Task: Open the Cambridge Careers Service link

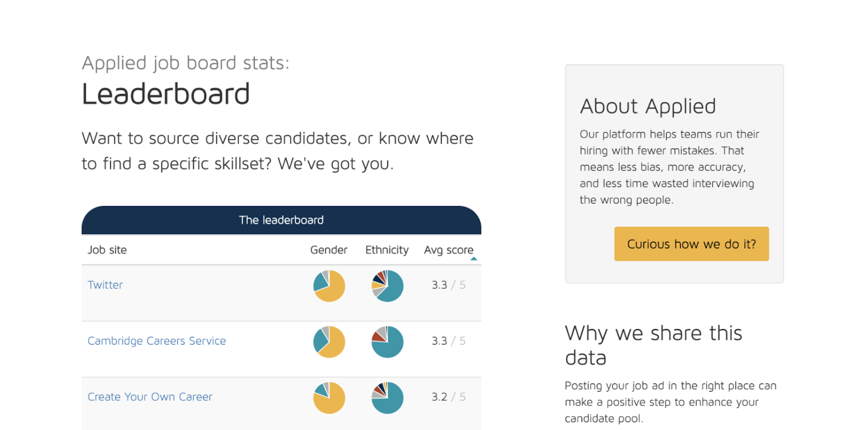Action: (x=157, y=341)
